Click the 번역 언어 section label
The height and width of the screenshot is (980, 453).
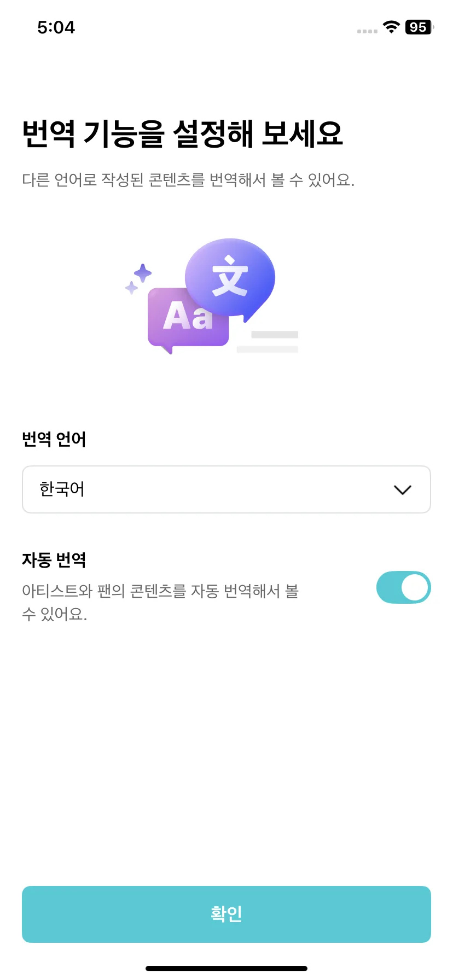coord(54,439)
